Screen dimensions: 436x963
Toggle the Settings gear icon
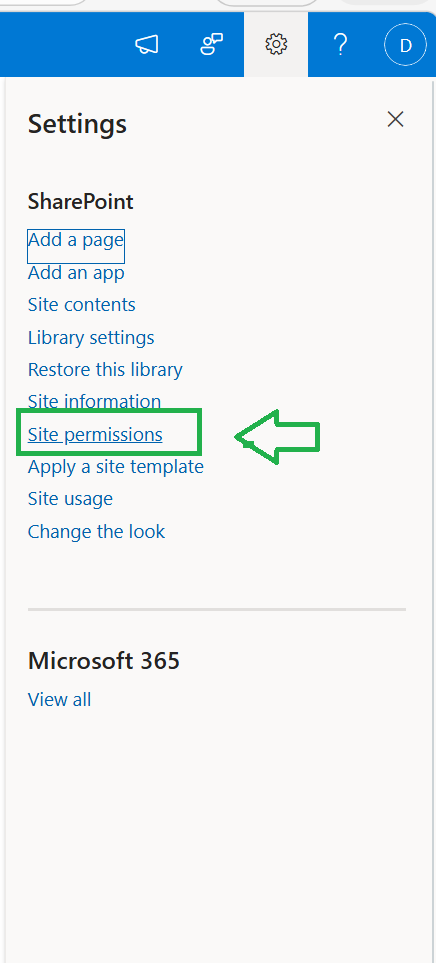point(276,44)
